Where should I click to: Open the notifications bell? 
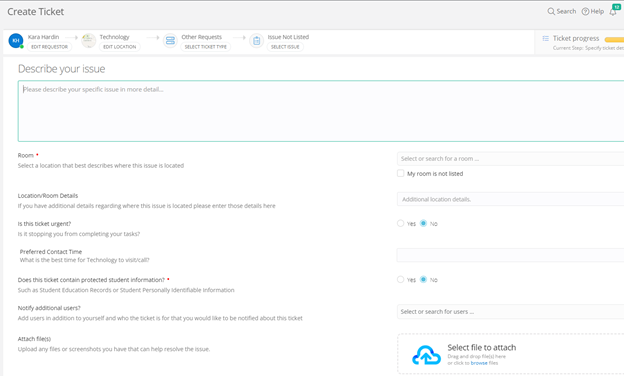click(x=613, y=12)
